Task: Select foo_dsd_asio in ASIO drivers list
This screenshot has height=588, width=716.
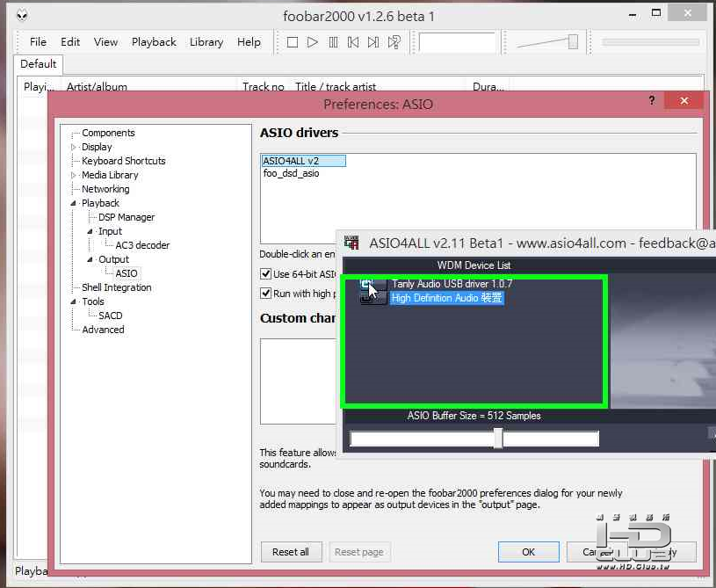Action: coord(292,174)
